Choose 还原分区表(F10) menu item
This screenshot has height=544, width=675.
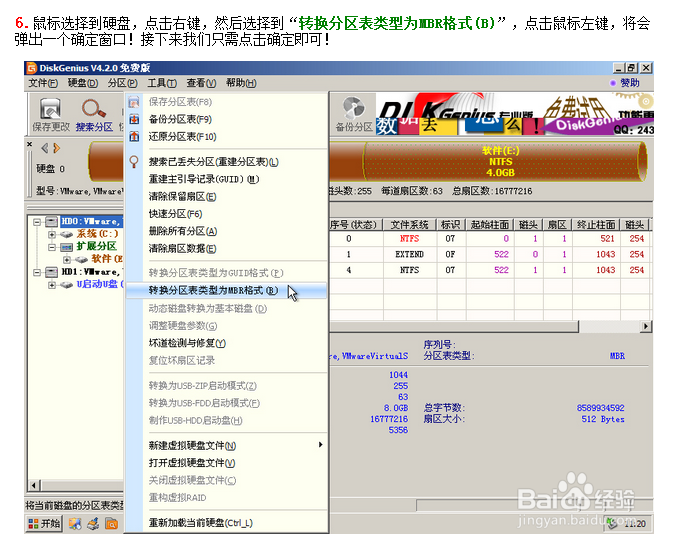tap(226, 136)
